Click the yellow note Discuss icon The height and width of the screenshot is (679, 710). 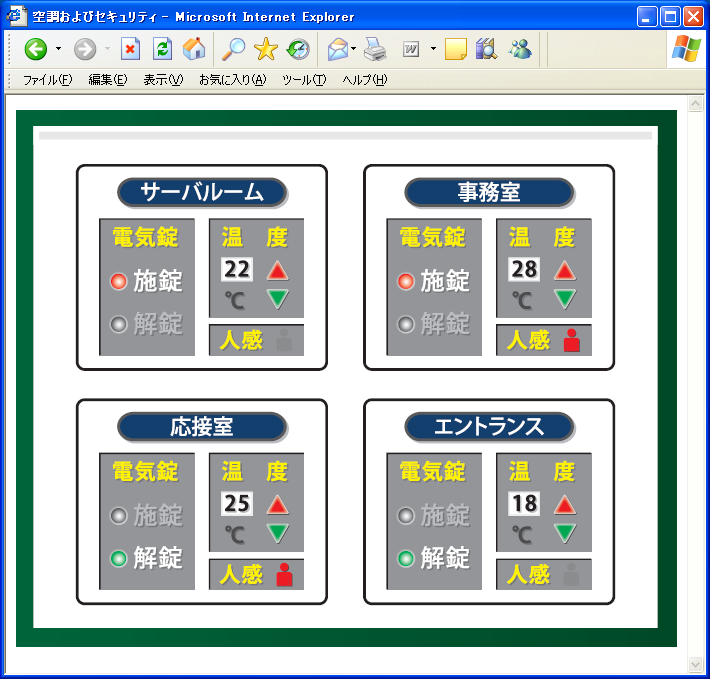pos(456,49)
